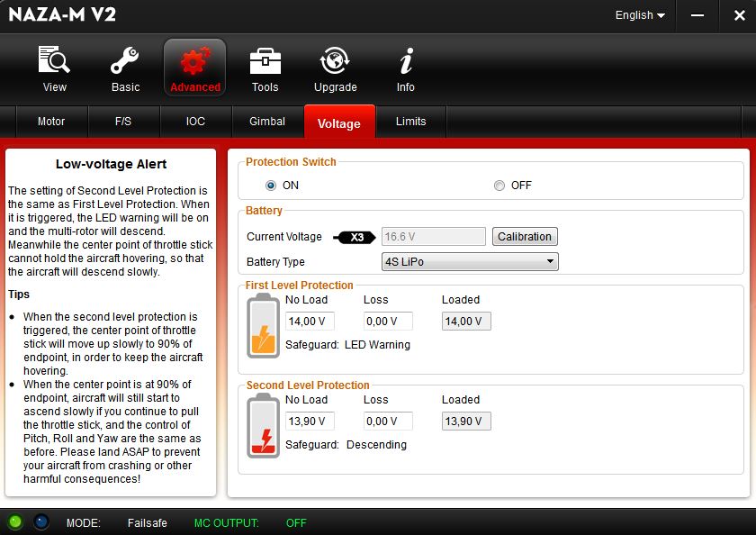Click the 'Tips' heading in help panel
Screen dimensions: 756x535
[19, 295]
